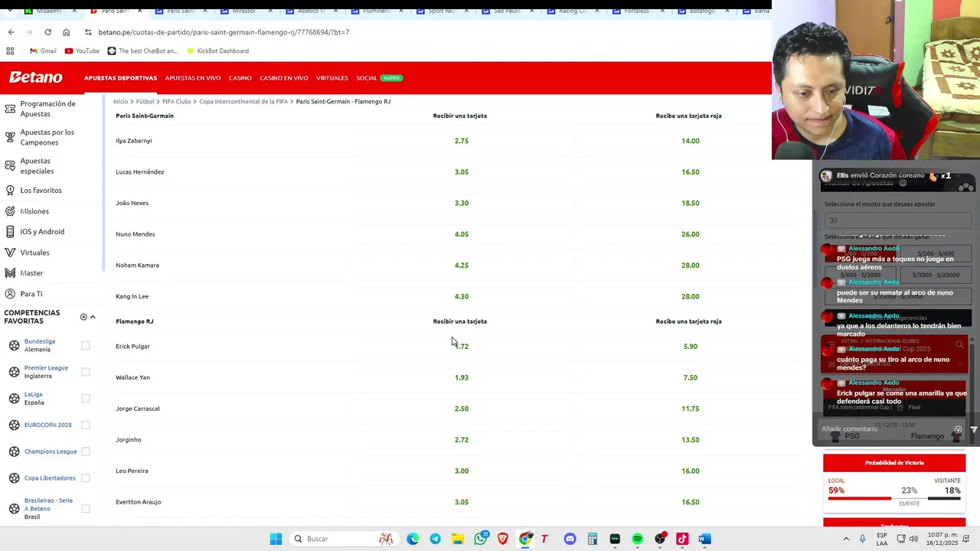This screenshot has height=551, width=980.
Task: Click Para Ti sidebar icon
Action: 10,294
